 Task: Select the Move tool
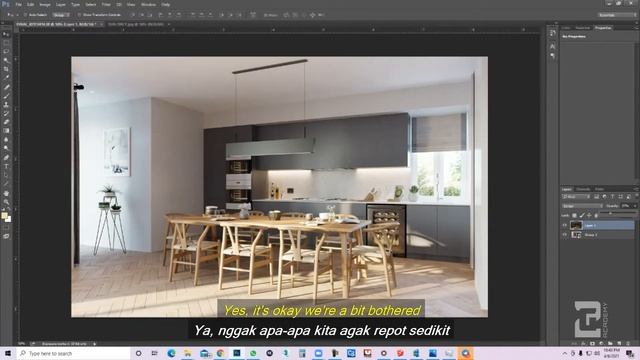[6, 34]
